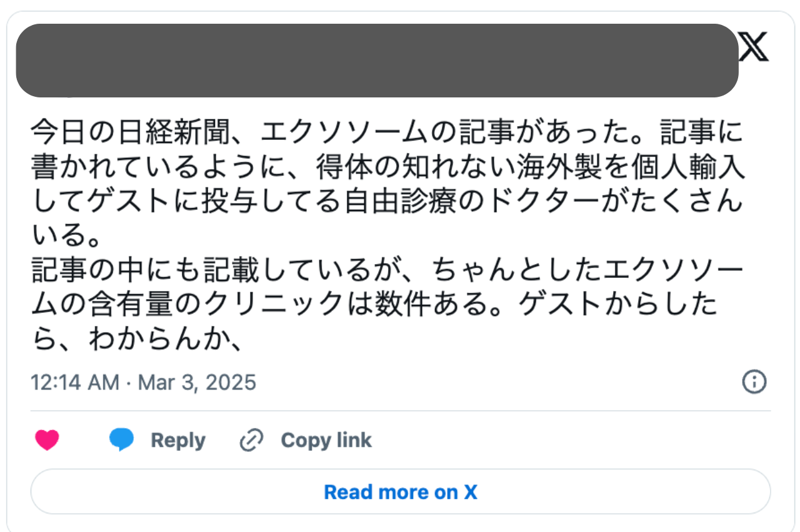Choose the Copy link text
800x532 pixels.
[x=326, y=440]
